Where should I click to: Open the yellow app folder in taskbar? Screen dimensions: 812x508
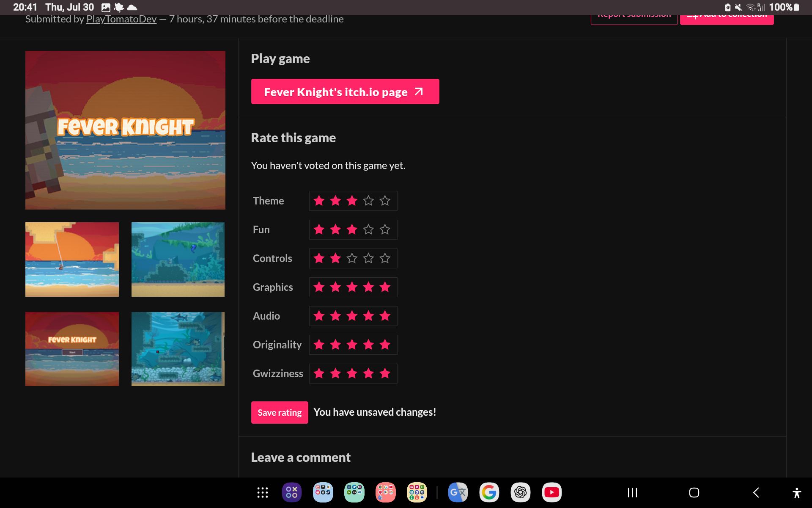417,492
